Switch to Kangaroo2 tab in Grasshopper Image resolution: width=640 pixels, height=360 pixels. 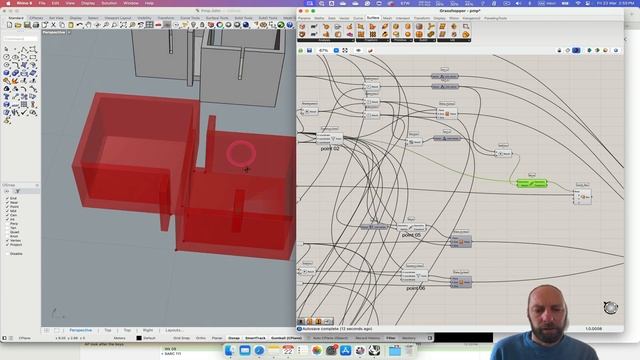click(x=471, y=18)
